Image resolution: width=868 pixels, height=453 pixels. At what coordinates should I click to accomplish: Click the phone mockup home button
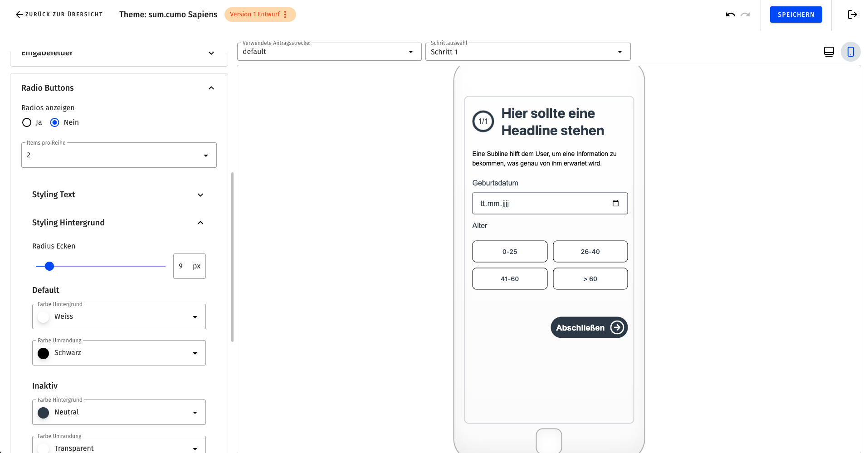(549, 440)
